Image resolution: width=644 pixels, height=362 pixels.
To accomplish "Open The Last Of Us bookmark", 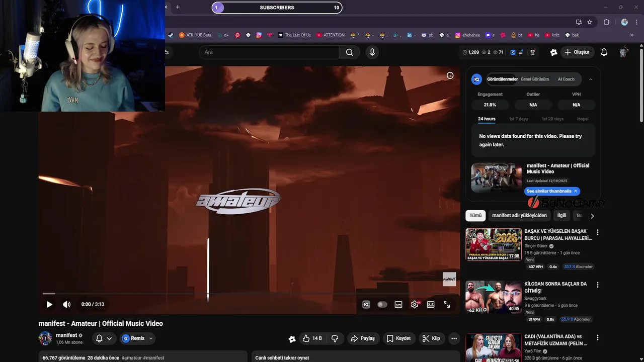I will point(294,35).
